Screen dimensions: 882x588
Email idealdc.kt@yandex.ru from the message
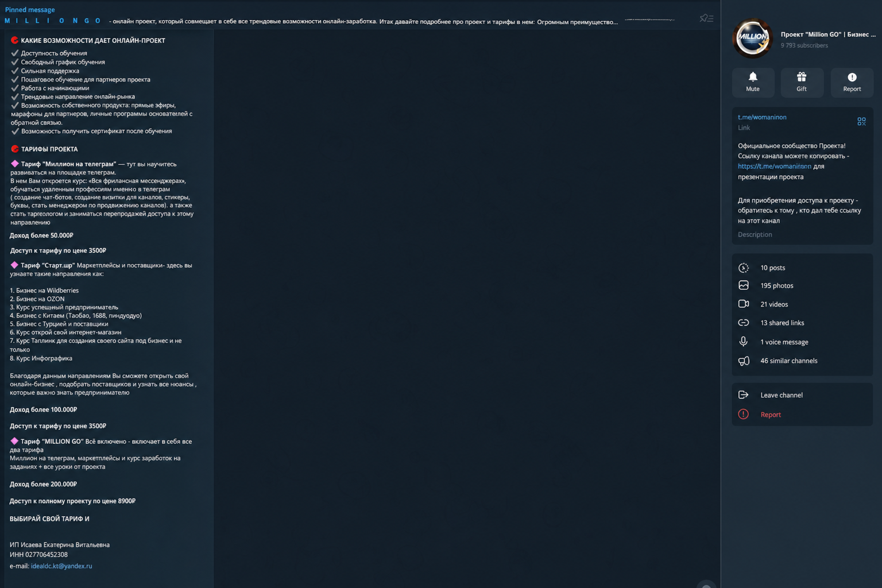click(x=61, y=566)
